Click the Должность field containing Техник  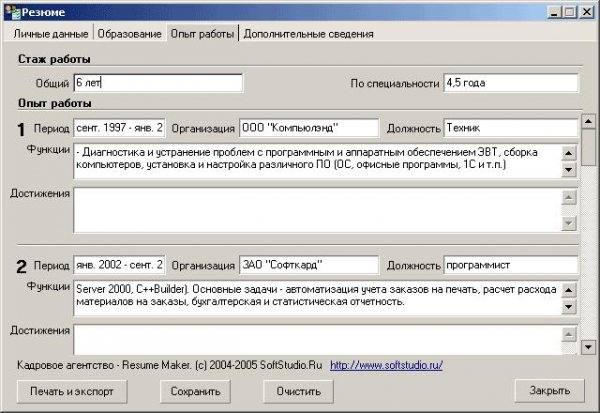[x=510, y=129]
